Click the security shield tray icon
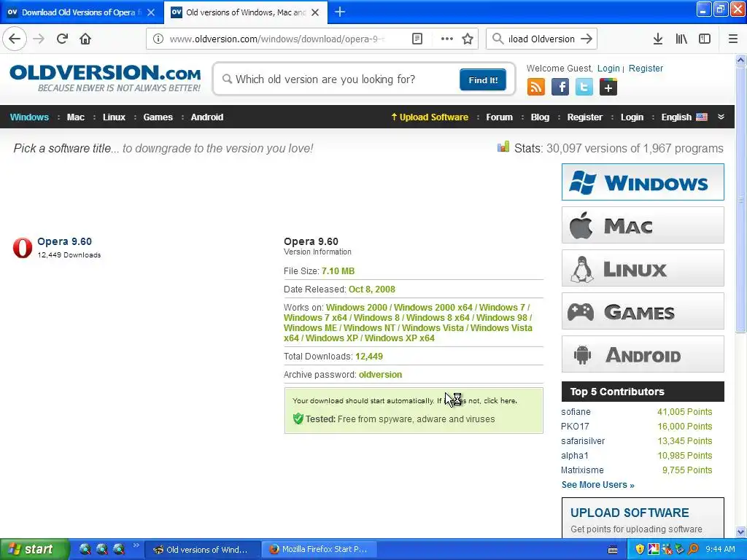 [640, 549]
